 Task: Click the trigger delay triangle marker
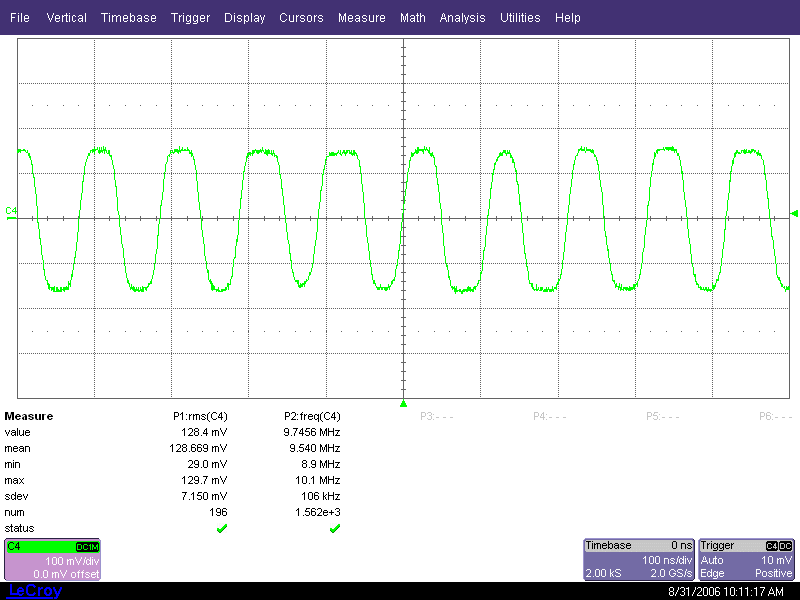[x=404, y=404]
